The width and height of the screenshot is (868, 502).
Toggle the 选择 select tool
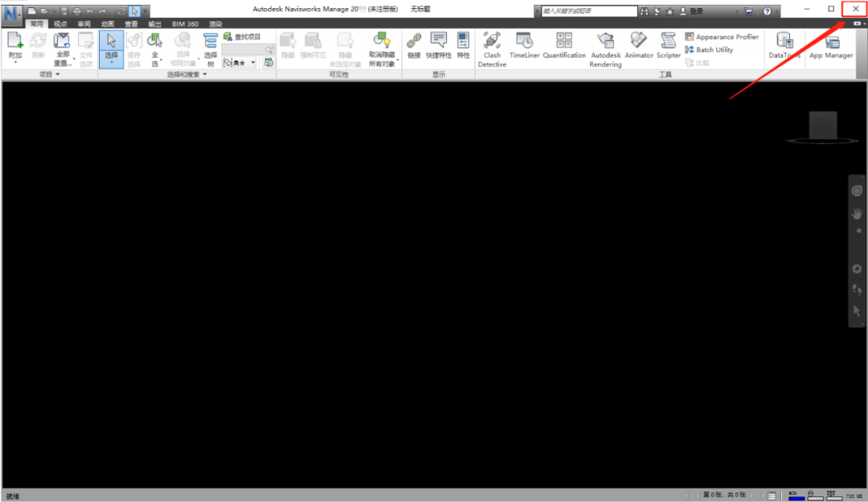pyautogui.click(x=111, y=49)
